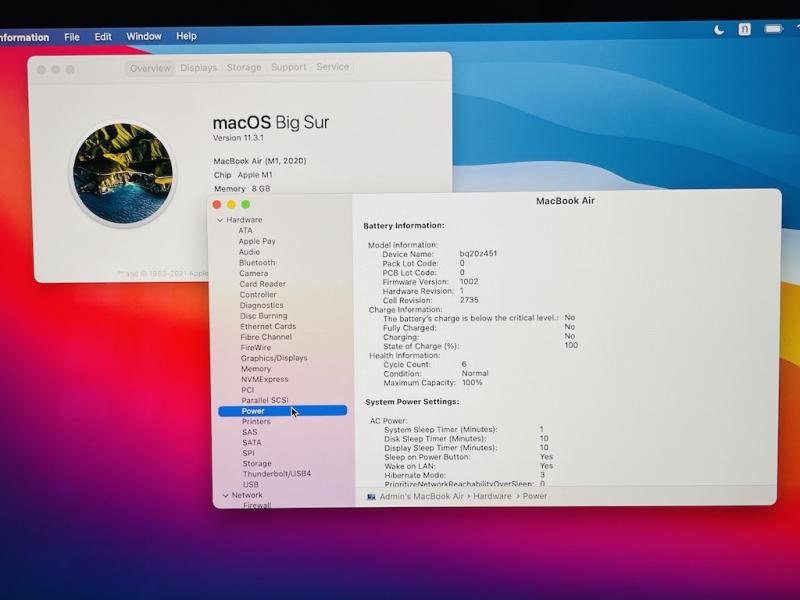Select Ethernet Cards in the sidebar
The height and width of the screenshot is (600, 800).
(268, 327)
